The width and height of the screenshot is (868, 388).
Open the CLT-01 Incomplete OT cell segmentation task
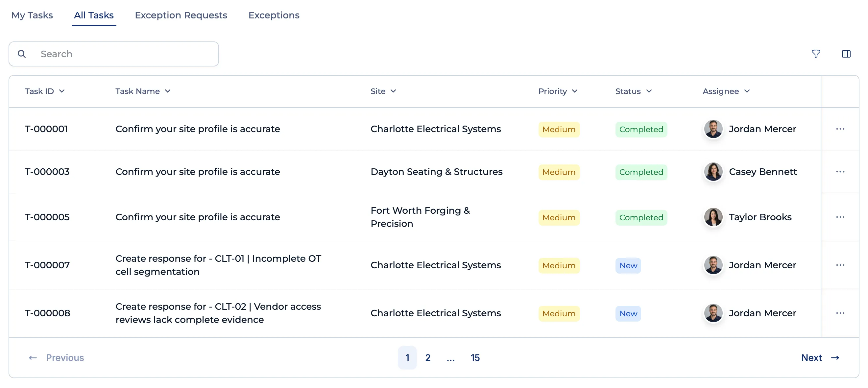coord(218,265)
